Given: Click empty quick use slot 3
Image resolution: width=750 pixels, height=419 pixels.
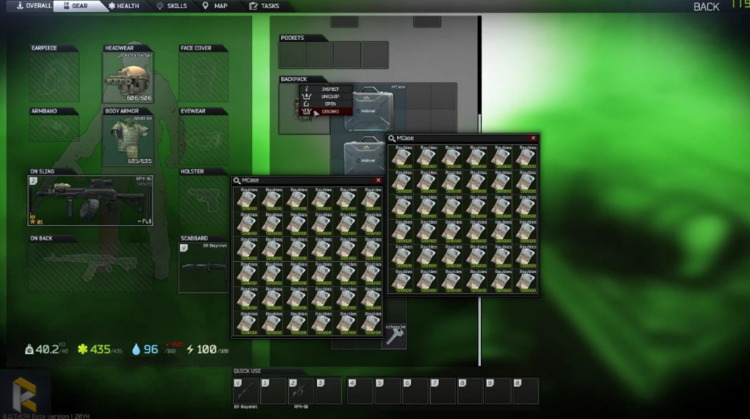Looking at the screenshot, I should click(x=329, y=391).
